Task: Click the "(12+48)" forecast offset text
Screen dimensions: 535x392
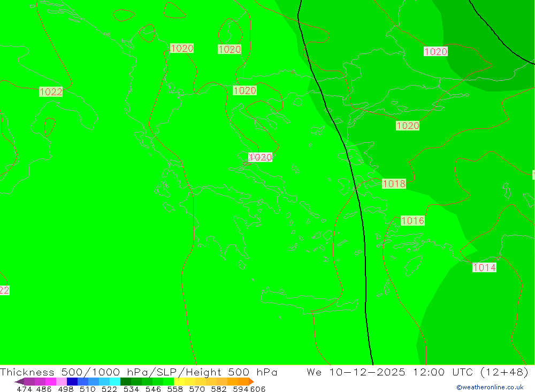Action: point(504,372)
